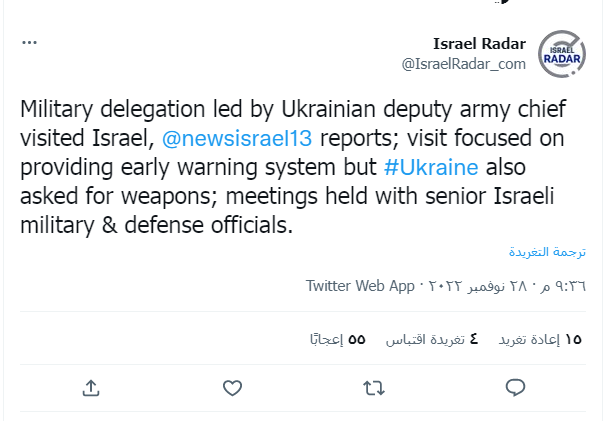Like the tweet with the heart icon

click(x=232, y=387)
